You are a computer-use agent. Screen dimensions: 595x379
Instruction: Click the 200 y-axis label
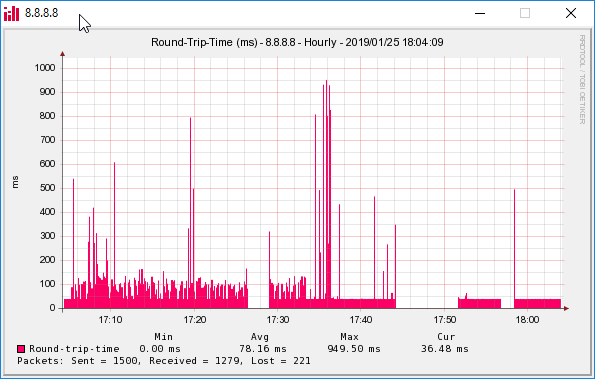[x=47, y=260]
